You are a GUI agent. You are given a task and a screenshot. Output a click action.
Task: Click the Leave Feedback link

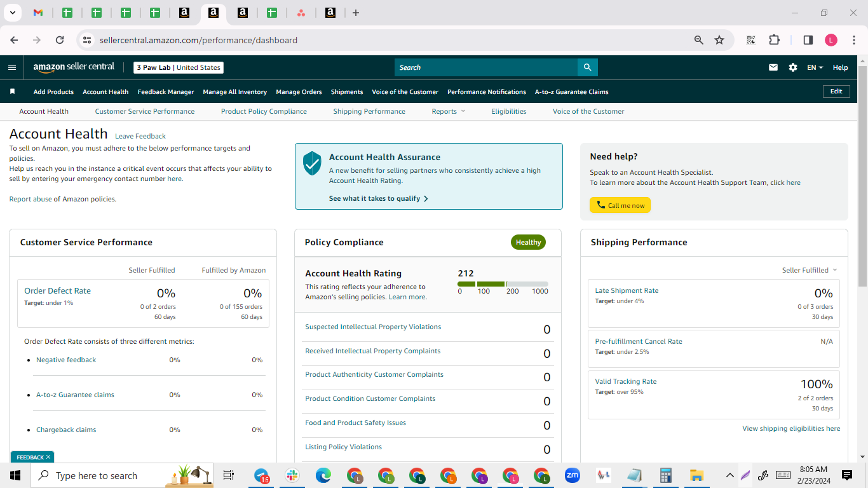point(140,136)
